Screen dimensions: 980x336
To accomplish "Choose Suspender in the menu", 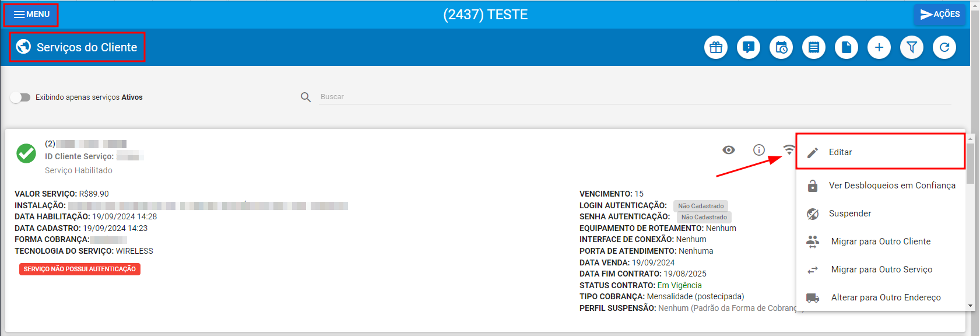I will pyautogui.click(x=880, y=213).
